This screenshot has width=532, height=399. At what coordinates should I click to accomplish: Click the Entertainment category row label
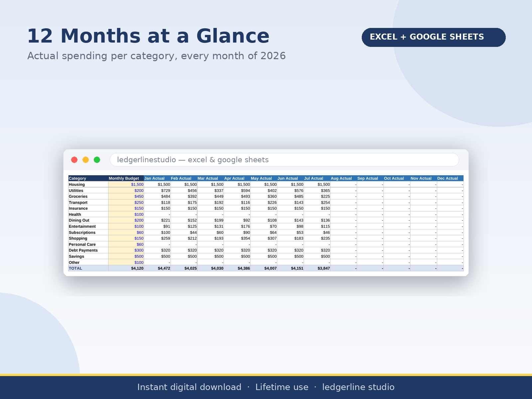[88, 226]
